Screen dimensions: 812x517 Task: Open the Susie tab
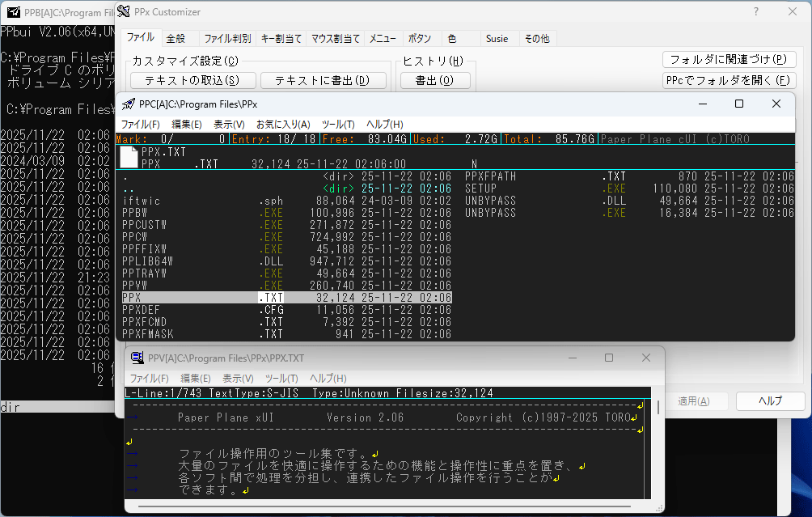coord(497,37)
